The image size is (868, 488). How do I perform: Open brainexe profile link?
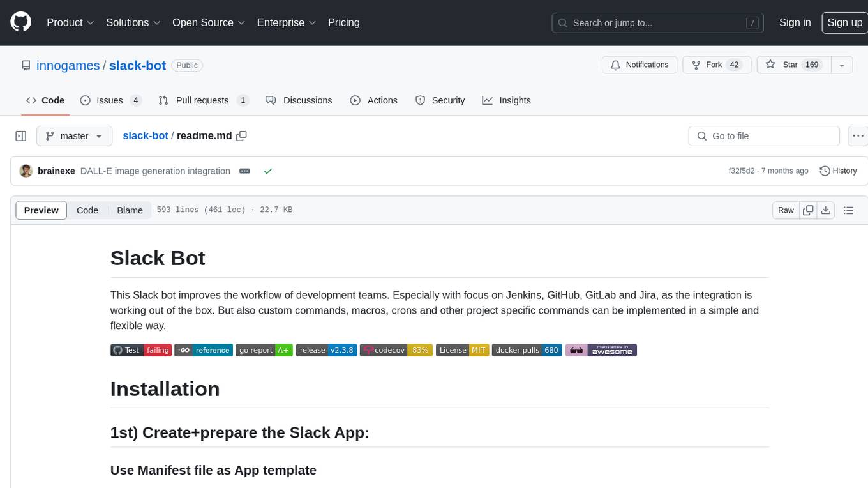[x=56, y=171]
